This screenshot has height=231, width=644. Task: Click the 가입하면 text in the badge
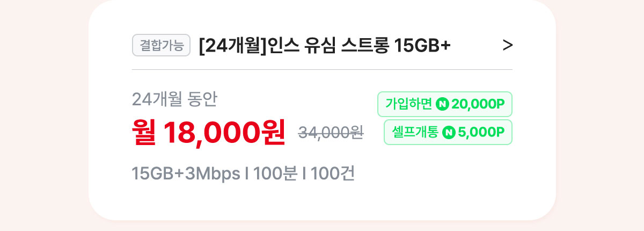pos(408,104)
